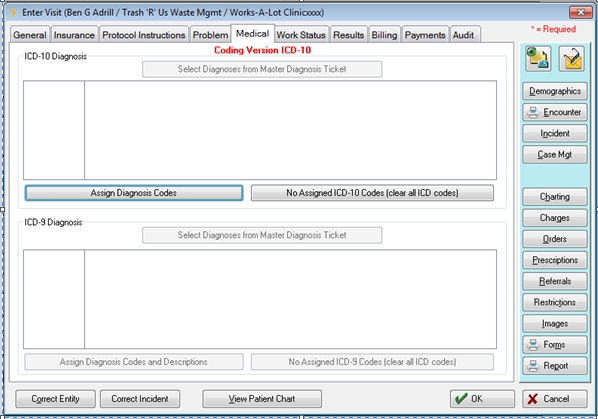
Task: Switch to the Work Status tab
Action: (x=301, y=35)
